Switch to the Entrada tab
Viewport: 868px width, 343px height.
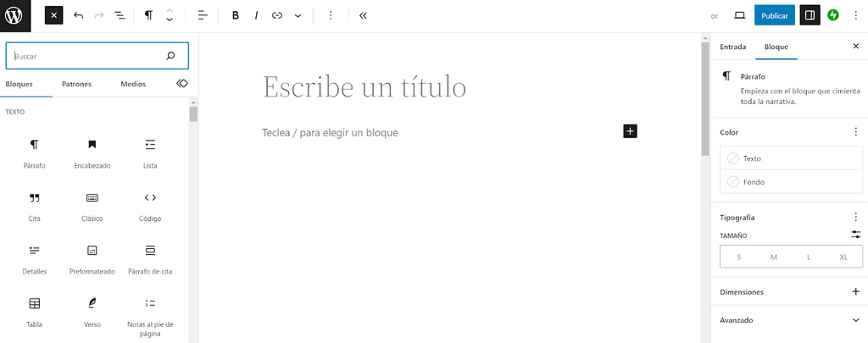pos(732,47)
